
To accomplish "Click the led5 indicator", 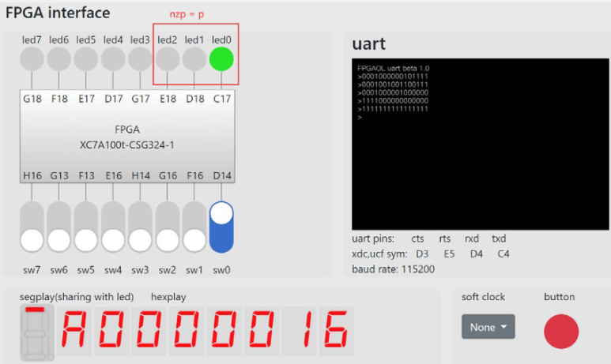I will click(x=85, y=59).
